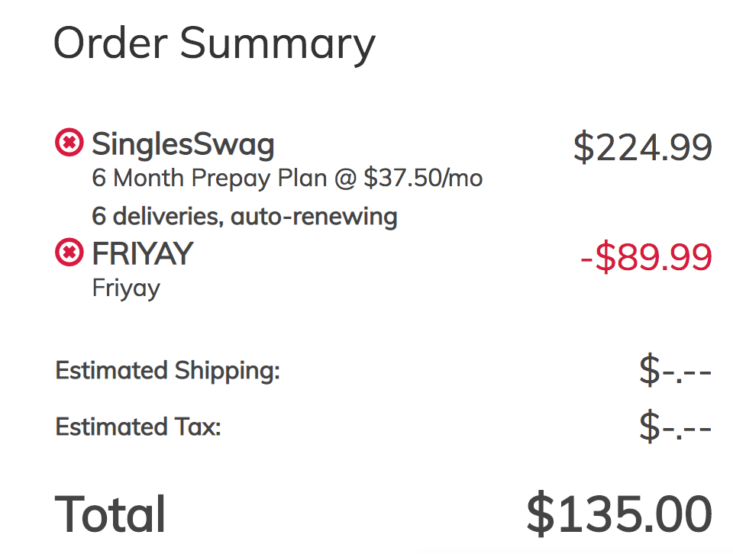Remove SinglesSwag from the order

click(68, 145)
